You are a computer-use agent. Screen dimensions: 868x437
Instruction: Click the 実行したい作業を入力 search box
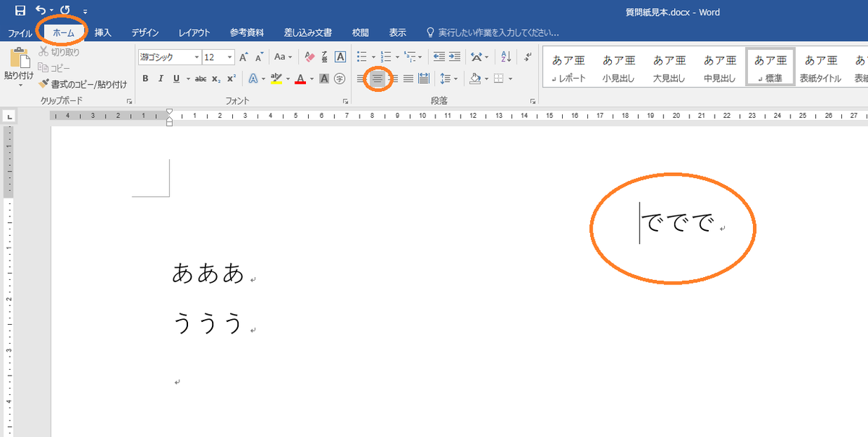click(493, 33)
